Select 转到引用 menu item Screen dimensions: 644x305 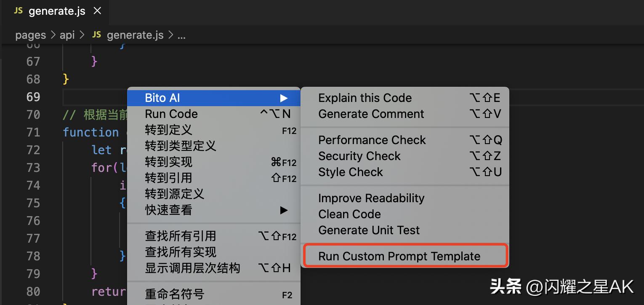[214, 178]
